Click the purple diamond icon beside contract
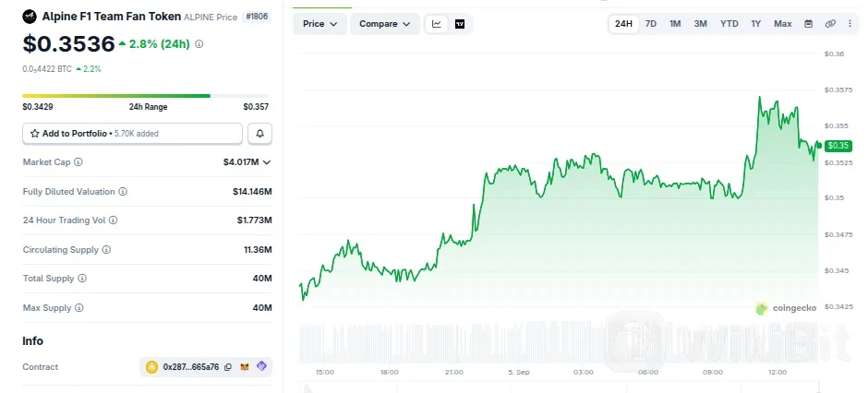This screenshot has width=868, height=393. click(x=262, y=366)
